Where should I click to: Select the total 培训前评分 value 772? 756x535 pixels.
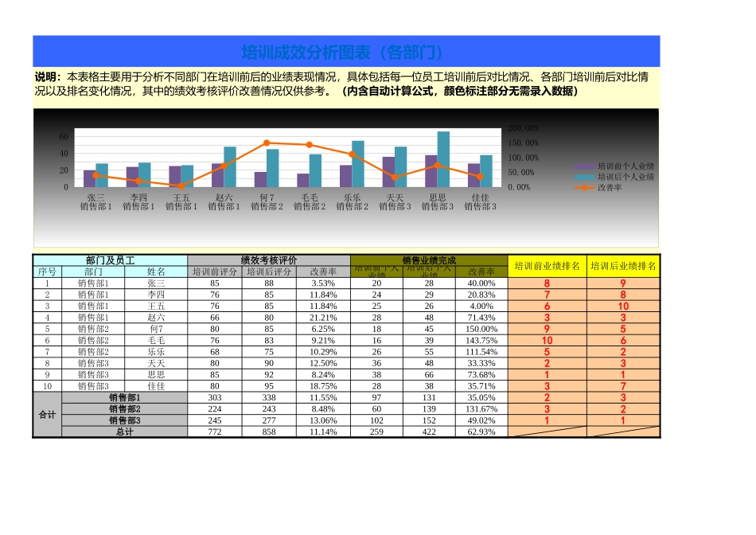pos(215,432)
